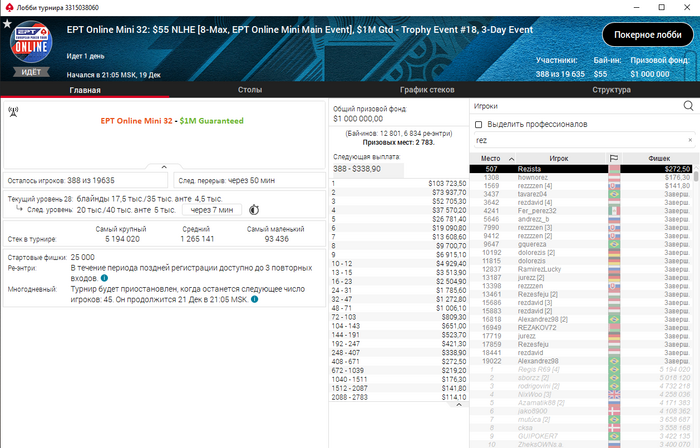
Task: Click the Фишек column header
Action: tap(659, 158)
